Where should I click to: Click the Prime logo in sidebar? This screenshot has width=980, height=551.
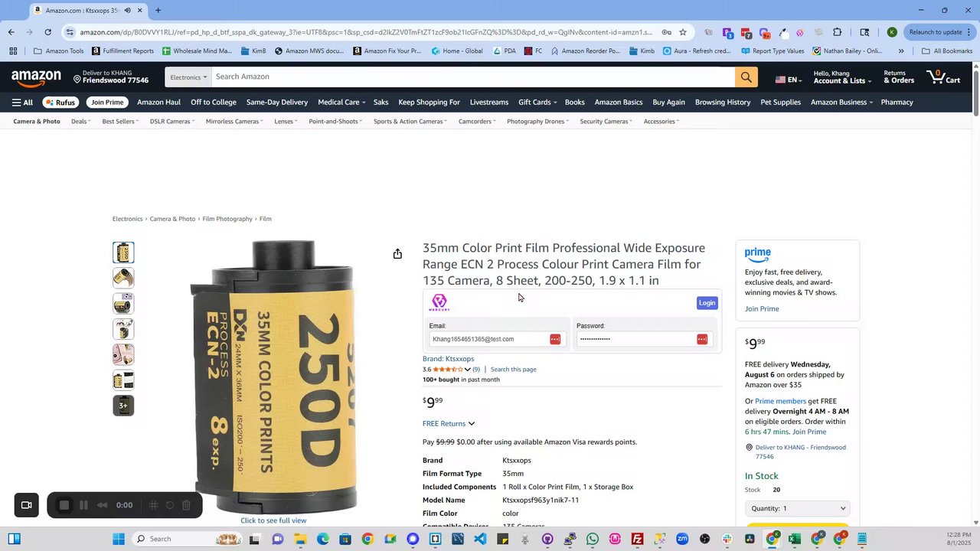click(x=758, y=254)
